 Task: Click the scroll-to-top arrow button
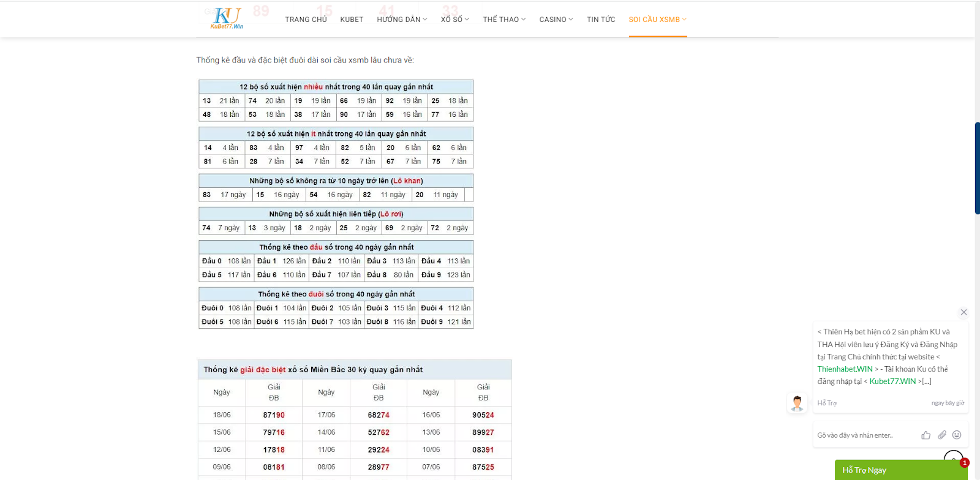click(x=954, y=456)
